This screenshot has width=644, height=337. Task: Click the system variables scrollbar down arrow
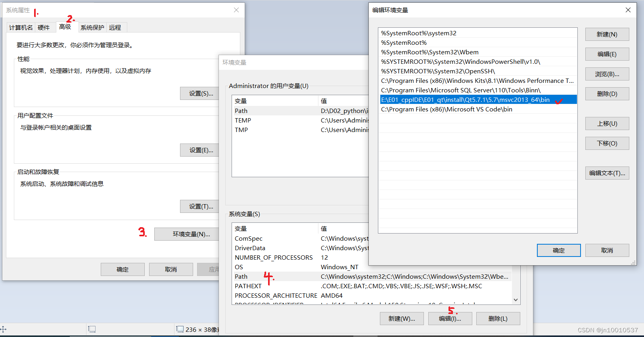click(x=516, y=300)
